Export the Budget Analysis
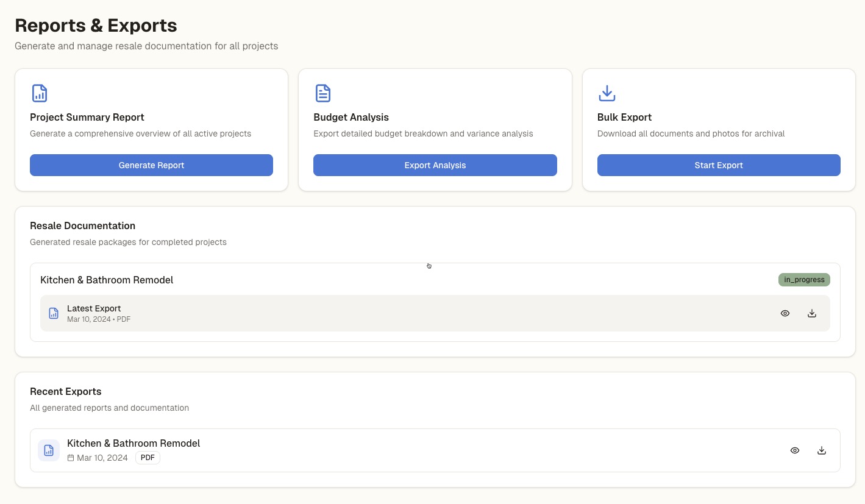Screen dimensions: 865x504 click(435, 165)
